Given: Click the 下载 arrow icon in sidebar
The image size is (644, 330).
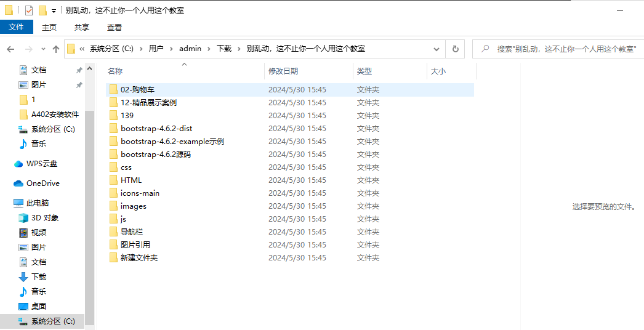Looking at the screenshot, I should [x=23, y=277].
